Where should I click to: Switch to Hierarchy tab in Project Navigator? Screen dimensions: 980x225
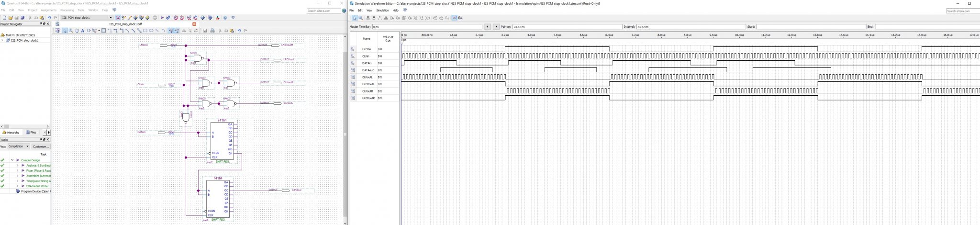(11, 132)
